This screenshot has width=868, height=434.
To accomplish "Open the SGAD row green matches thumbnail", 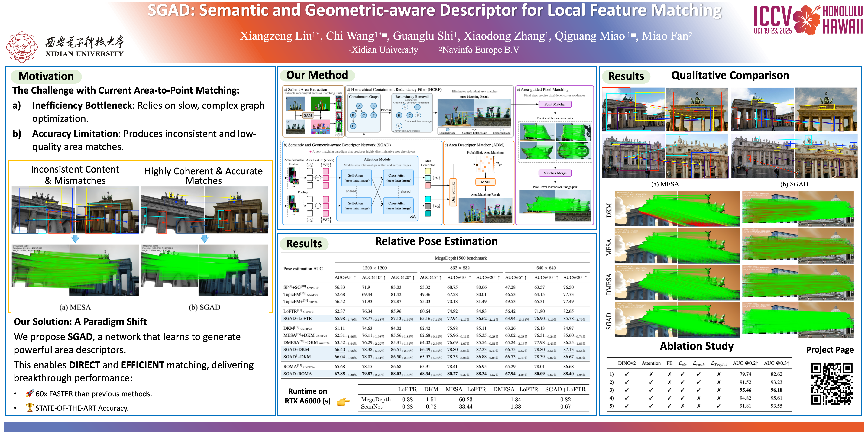I will click(x=677, y=320).
